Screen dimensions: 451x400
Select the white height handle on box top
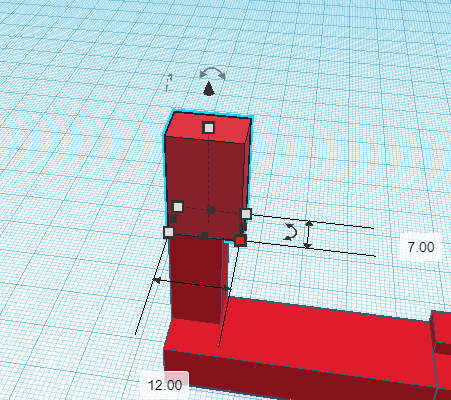(209, 128)
